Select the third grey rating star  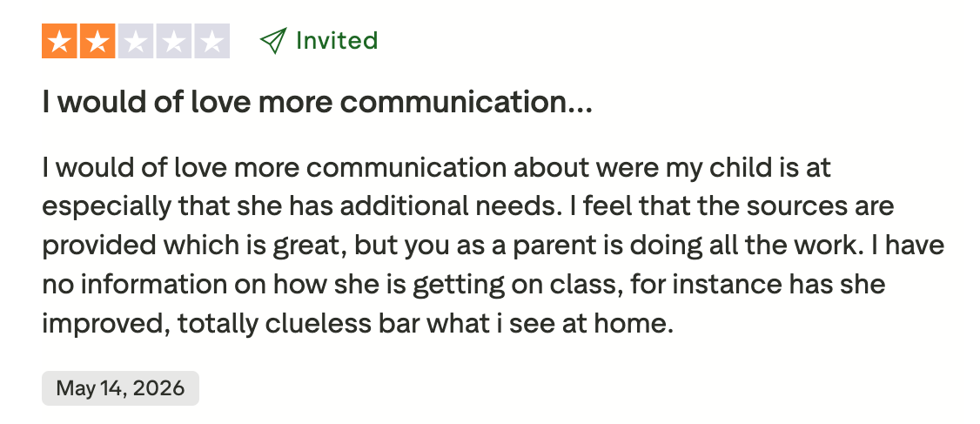tap(136, 41)
